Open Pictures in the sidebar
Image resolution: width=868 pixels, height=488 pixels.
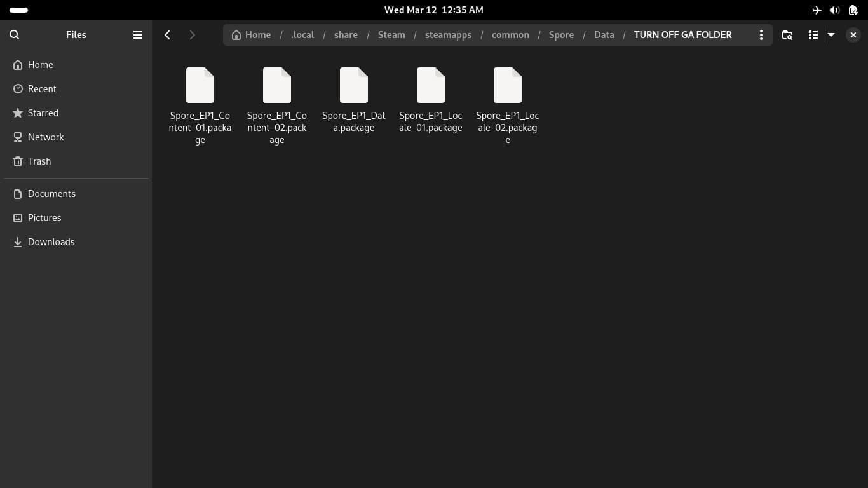click(76, 218)
